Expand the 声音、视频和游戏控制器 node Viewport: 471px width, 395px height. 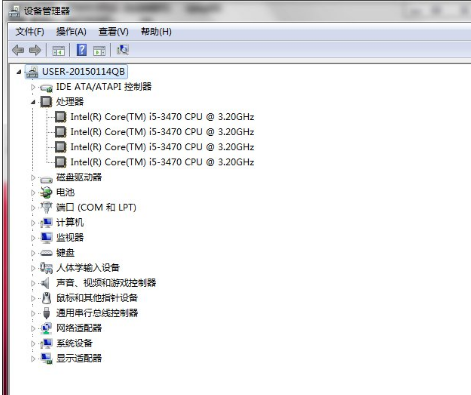(33, 283)
